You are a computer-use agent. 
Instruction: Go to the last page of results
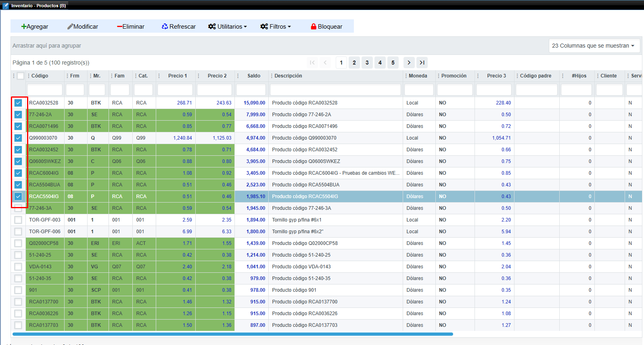422,63
